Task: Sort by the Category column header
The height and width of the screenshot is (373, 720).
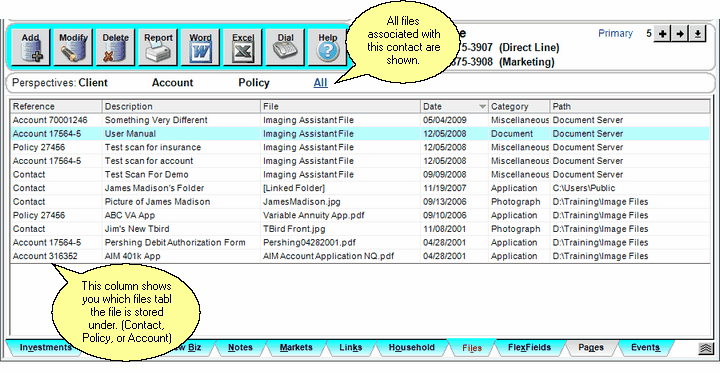Action: pyautogui.click(x=519, y=107)
